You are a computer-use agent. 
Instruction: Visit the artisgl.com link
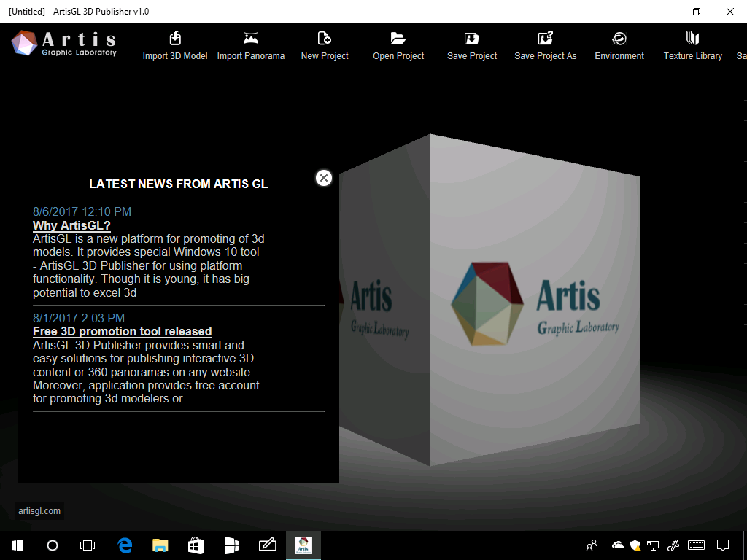pyautogui.click(x=39, y=511)
